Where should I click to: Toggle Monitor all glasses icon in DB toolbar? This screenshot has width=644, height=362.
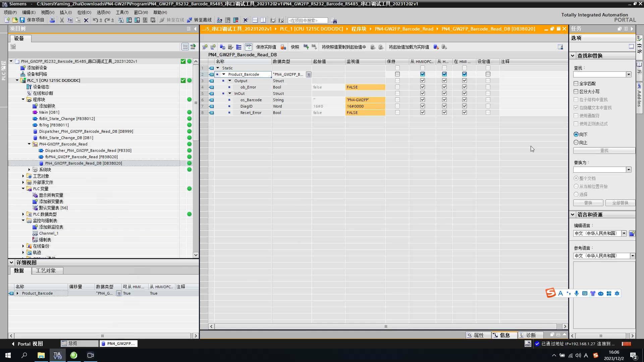coord(248,47)
